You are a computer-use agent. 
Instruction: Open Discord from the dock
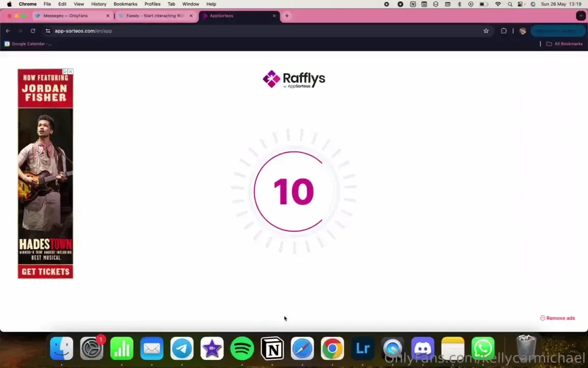pyautogui.click(x=423, y=349)
